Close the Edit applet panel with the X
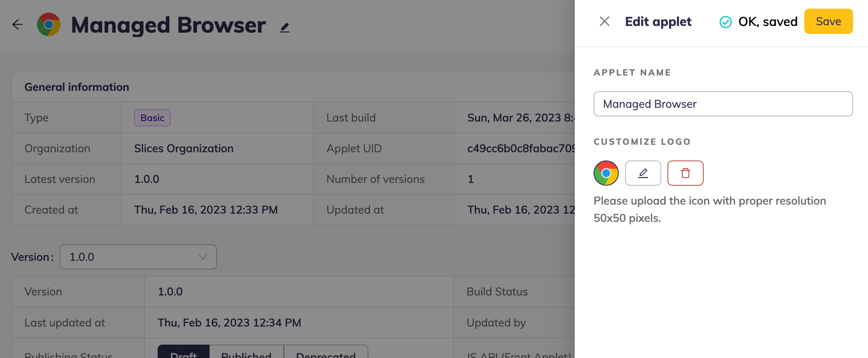 click(605, 21)
